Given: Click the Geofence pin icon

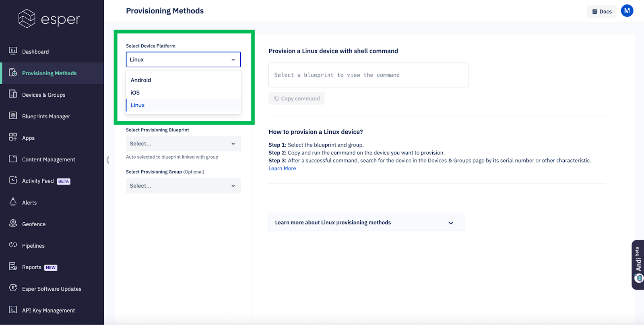Looking at the screenshot, I should (13, 223).
